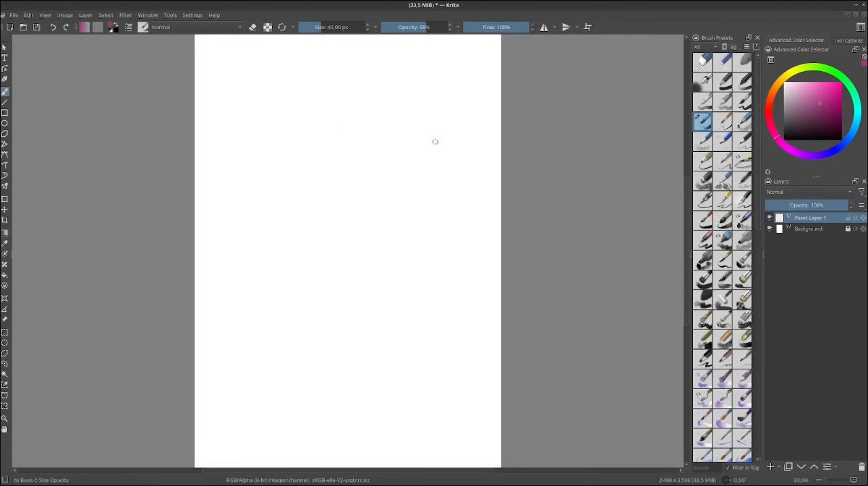Select the Move tool
Screen dimensions: 868x486
[5, 209]
